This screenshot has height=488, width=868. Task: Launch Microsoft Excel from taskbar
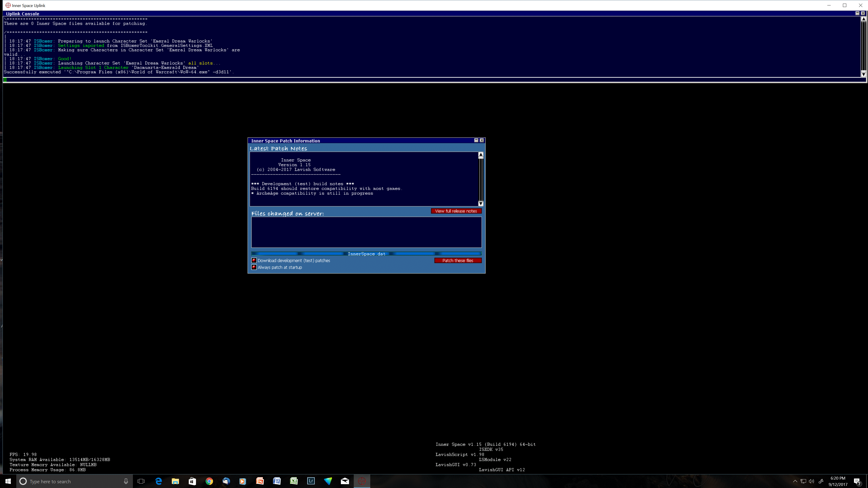(294, 481)
